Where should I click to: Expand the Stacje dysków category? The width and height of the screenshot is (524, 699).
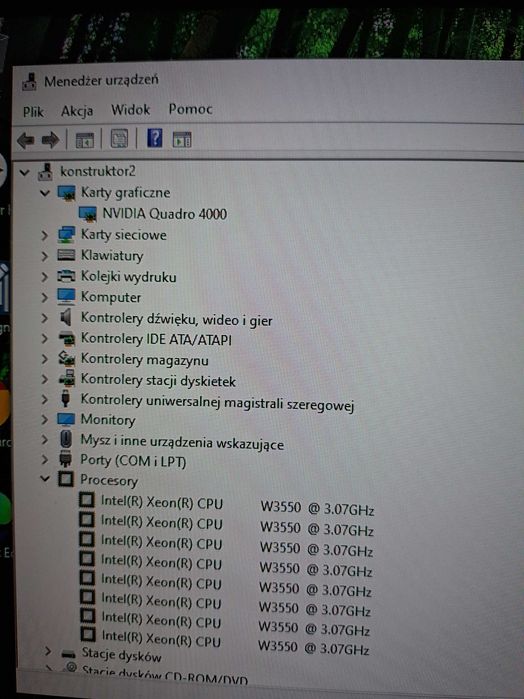pos(48,651)
